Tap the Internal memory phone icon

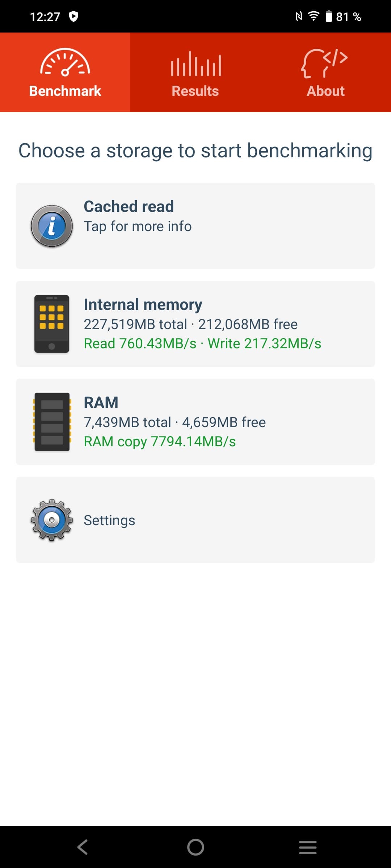52,324
